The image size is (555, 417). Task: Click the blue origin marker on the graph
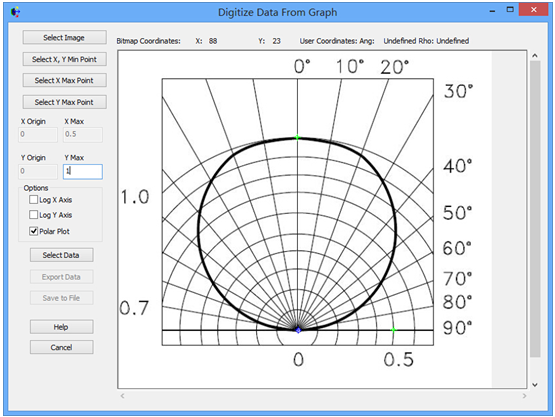pyautogui.click(x=298, y=330)
